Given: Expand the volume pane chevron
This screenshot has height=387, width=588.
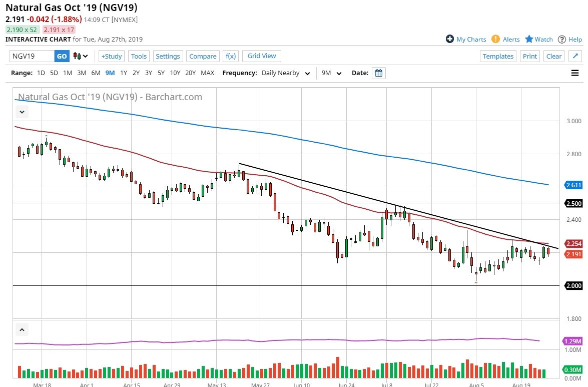Looking at the screenshot, I should pyautogui.click(x=22, y=330).
